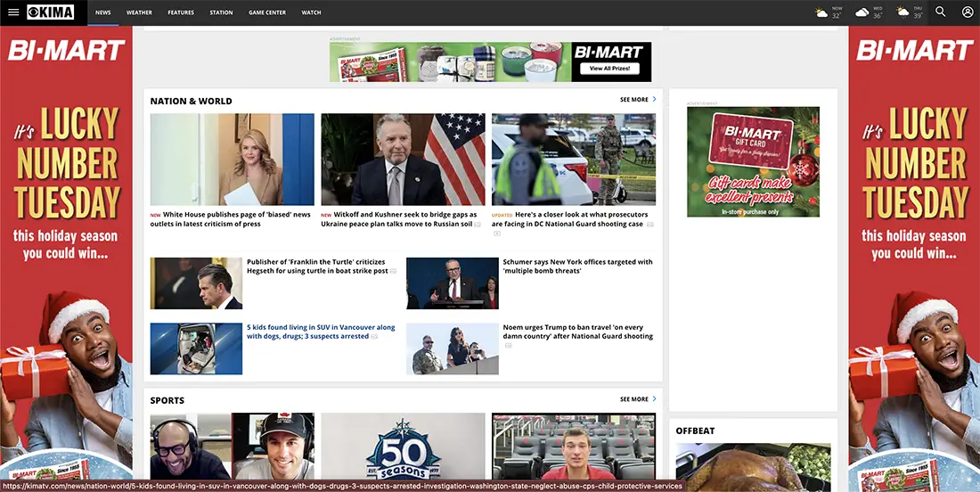
Task: Select the News menu tab
Action: pos(103,12)
